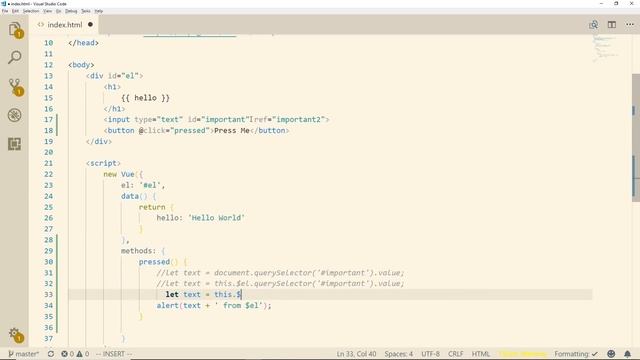Click the <div id="el"> tag
This screenshot has height=360, width=640.
coord(114,76)
